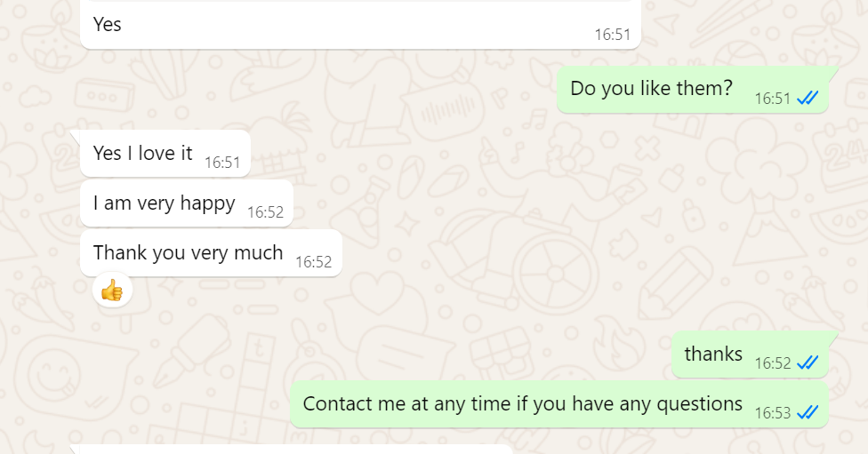
Task: Click the "Yes" message at the top
Action: click(x=360, y=24)
